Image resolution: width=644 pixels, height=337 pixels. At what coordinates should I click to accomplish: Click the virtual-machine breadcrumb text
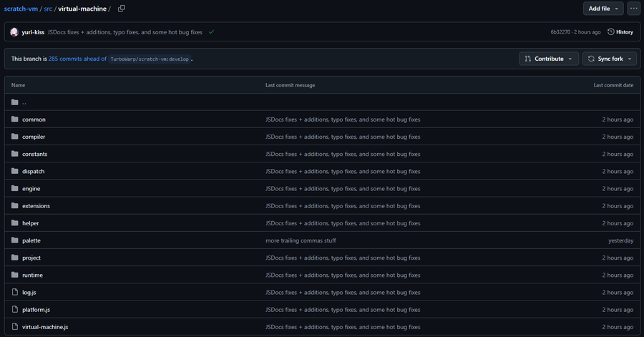coord(82,9)
